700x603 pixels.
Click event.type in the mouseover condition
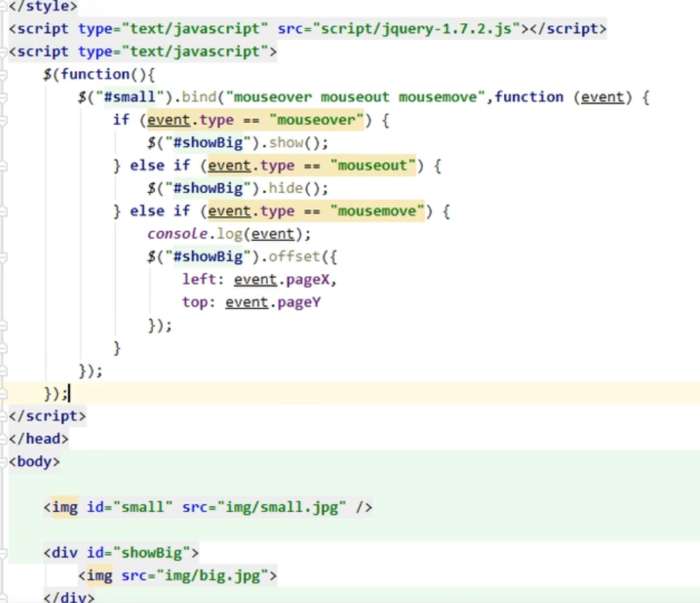click(x=191, y=120)
